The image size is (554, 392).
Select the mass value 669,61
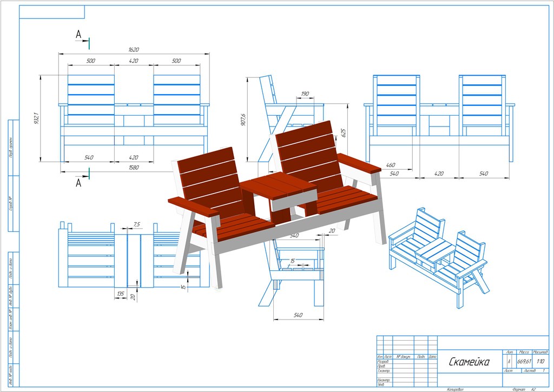click(x=524, y=362)
